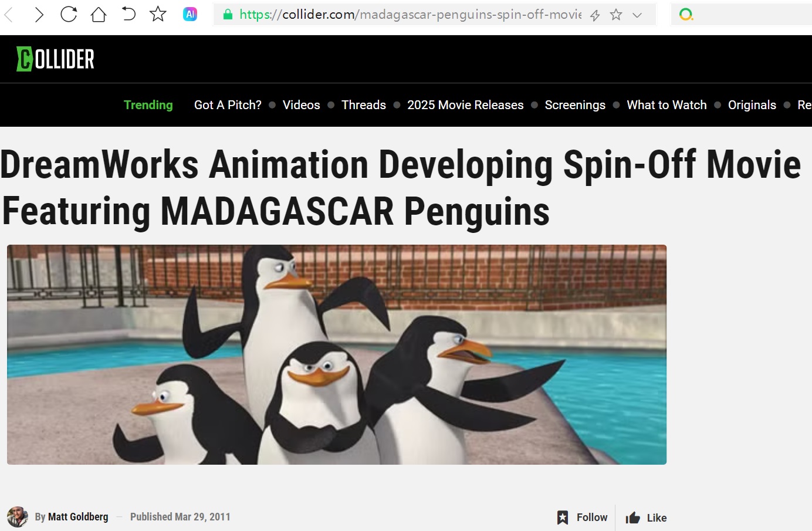
Task: Go back with the browser back arrow
Action: pyautogui.click(x=9, y=15)
